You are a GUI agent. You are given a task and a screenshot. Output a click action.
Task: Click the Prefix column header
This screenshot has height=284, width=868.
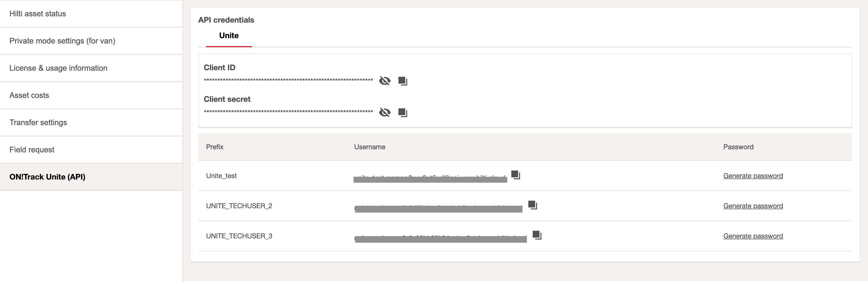[x=215, y=147]
